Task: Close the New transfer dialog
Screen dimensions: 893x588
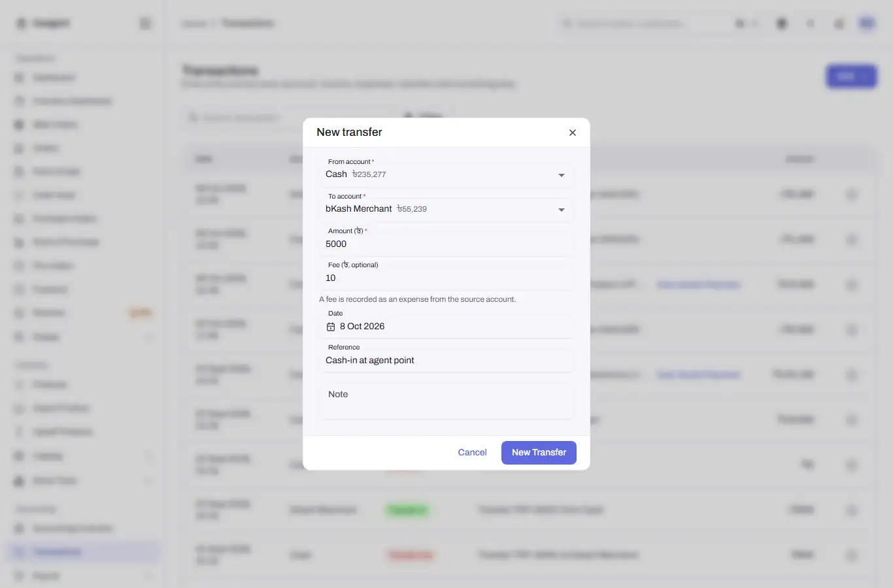Action: [572, 133]
